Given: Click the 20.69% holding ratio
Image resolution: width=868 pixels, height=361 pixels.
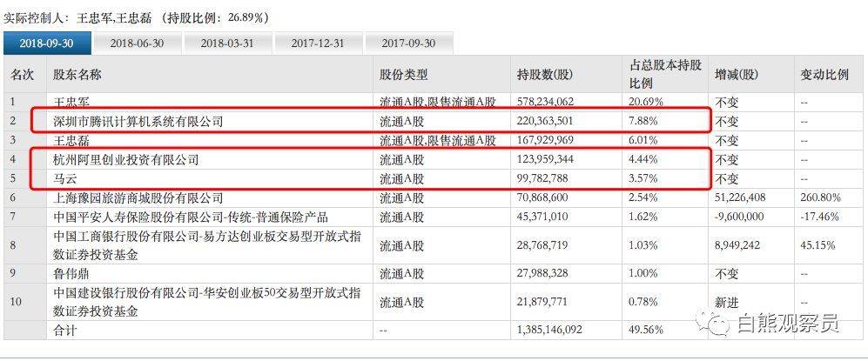Looking at the screenshot, I should click(646, 102).
